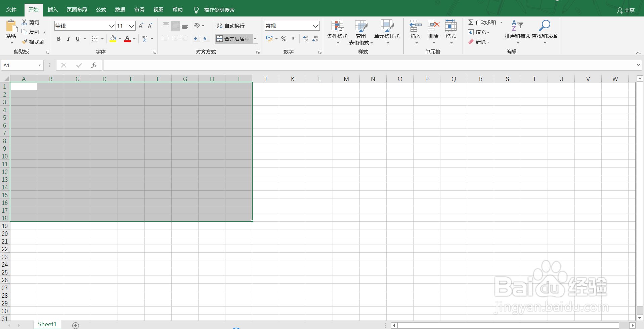Click Clear (清除) button
This screenshot has width=644, height=329.
pyautogui.click(x=478, y=42)
